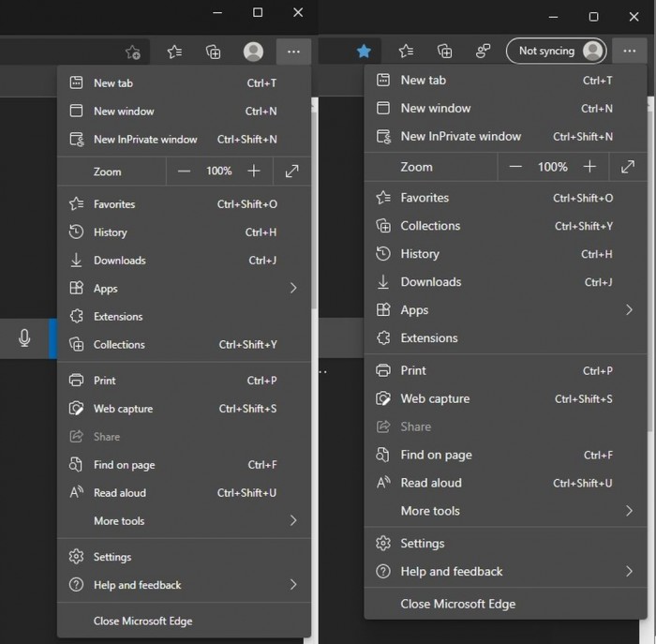Viewport: 656px width, 644px height.
Task: Choose New InPrivate window in the left menu
Action: [x=145, y=140]
